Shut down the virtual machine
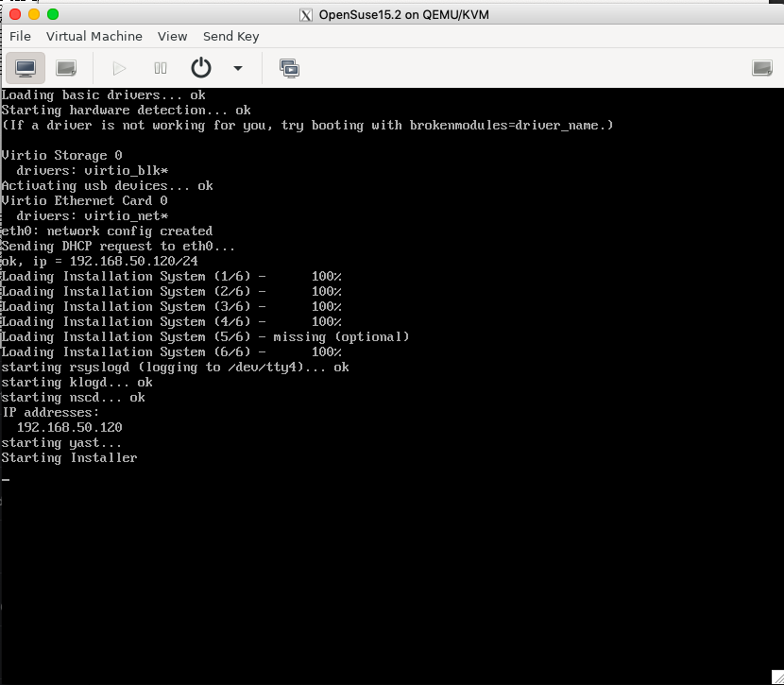 pos(201,68)
